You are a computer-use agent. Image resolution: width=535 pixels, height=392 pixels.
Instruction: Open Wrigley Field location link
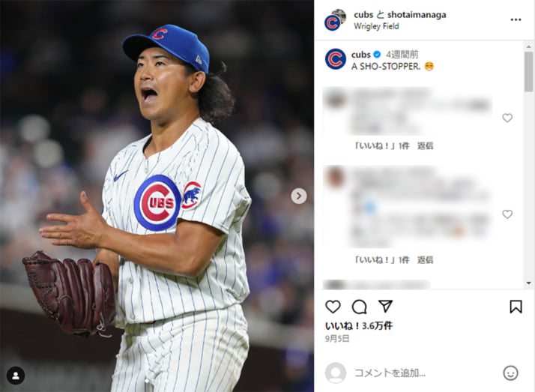point(376,26)
